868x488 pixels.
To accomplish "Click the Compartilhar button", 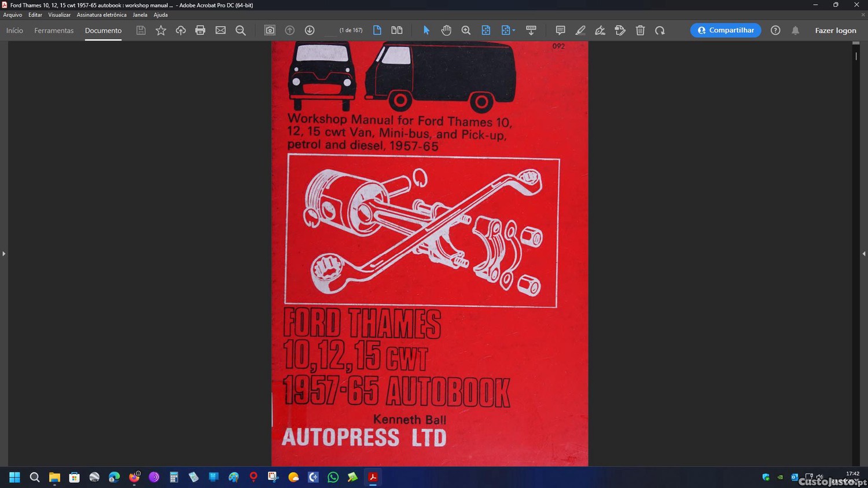I will (x=726, y=31).
